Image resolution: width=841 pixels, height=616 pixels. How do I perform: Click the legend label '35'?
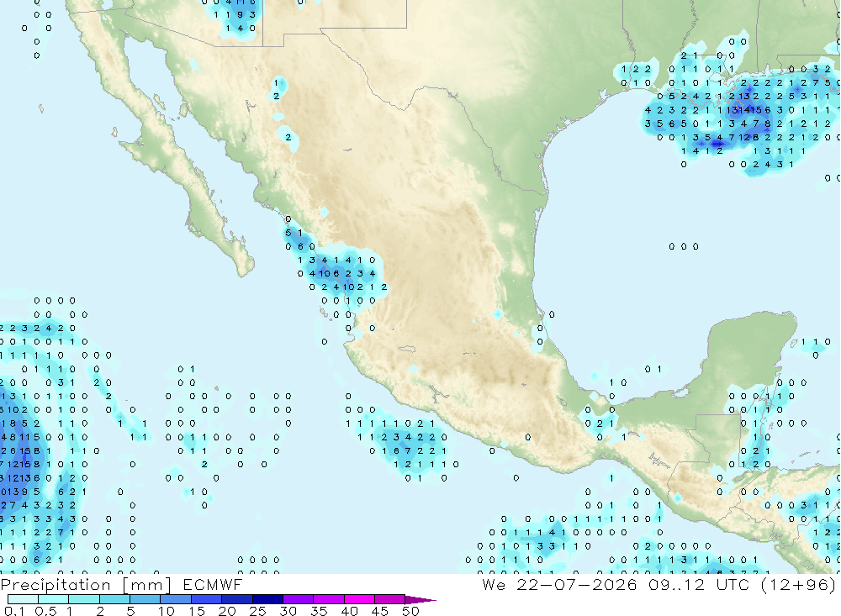coord(319,611)
